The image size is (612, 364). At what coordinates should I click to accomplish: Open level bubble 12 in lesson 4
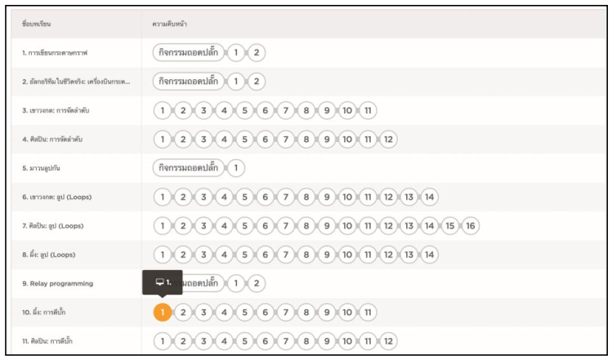click(388, 139)
